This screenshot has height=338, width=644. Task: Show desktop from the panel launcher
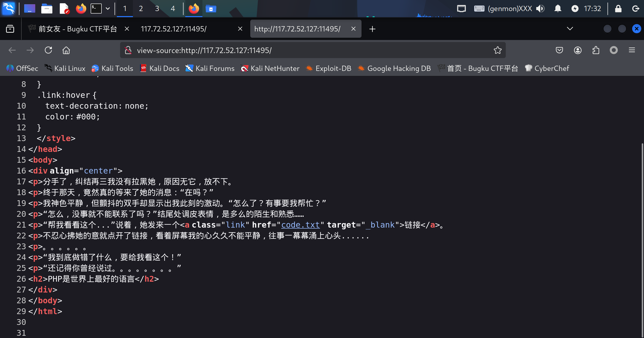click(x=29, y=9)
